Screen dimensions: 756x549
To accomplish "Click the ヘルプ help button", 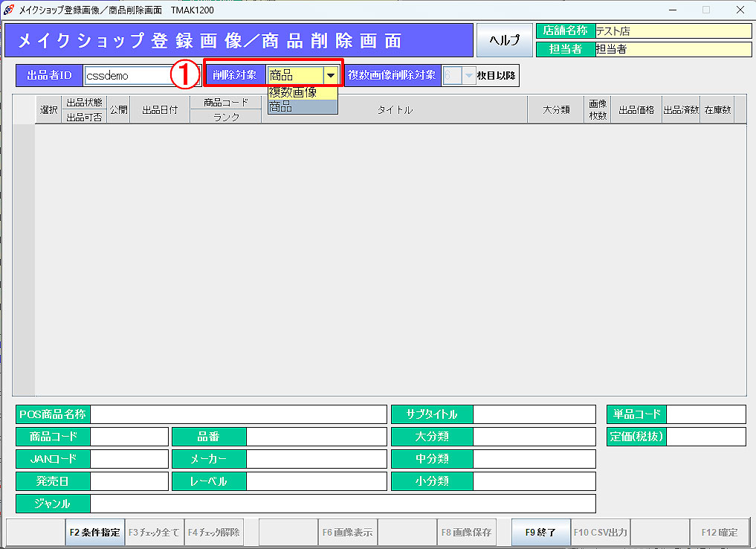I will point(504,40).
